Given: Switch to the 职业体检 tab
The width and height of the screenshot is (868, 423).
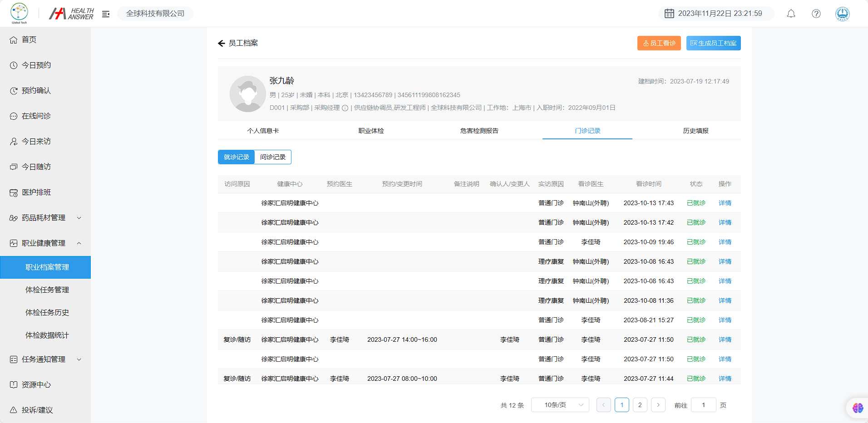Looking at the screenshot, I should pos(371,131).
